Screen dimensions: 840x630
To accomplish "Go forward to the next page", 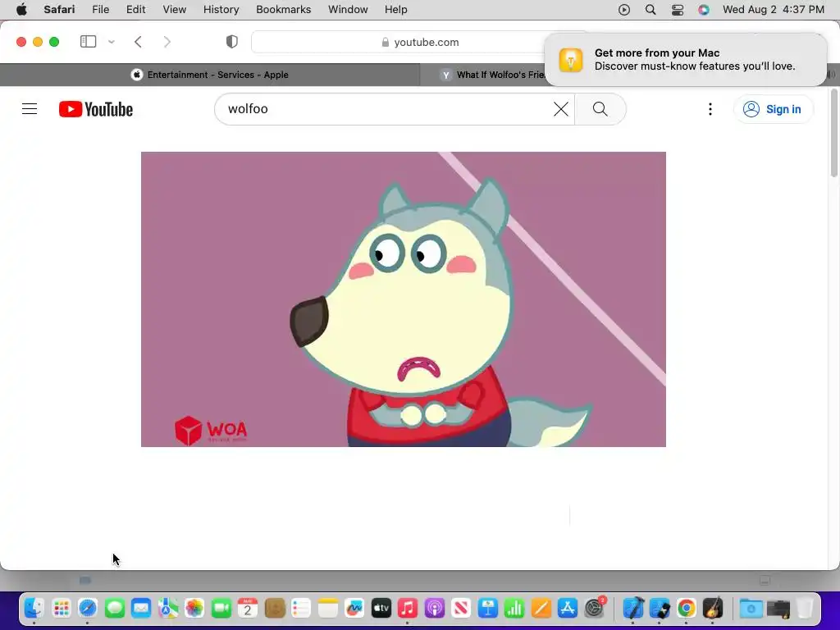I will click(167, 42).
